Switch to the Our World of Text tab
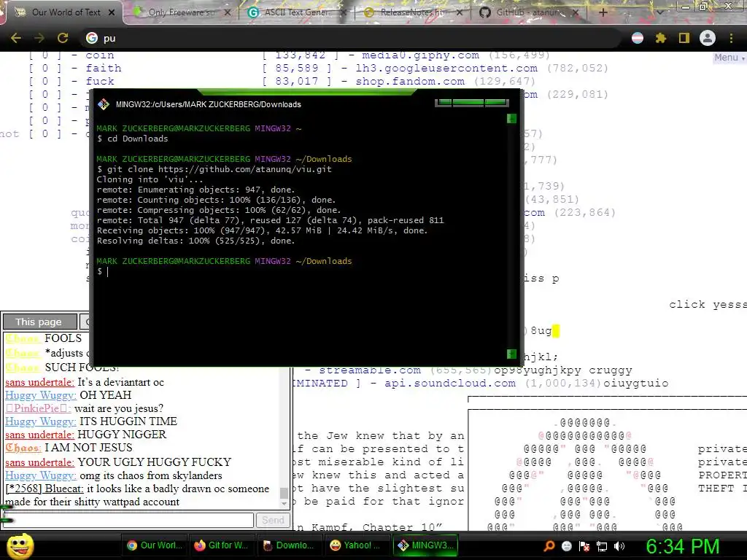 pos(66,12)
